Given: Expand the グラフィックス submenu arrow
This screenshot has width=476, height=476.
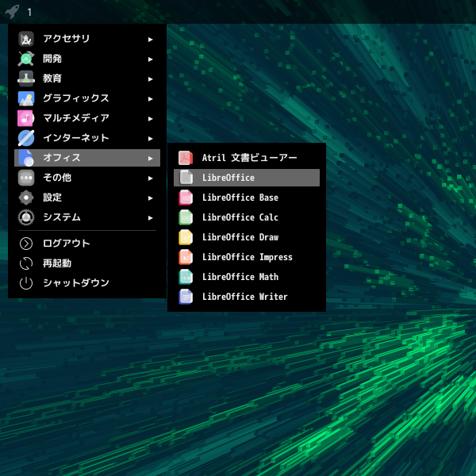Looking at the screenshot, I should pos(150,98).
